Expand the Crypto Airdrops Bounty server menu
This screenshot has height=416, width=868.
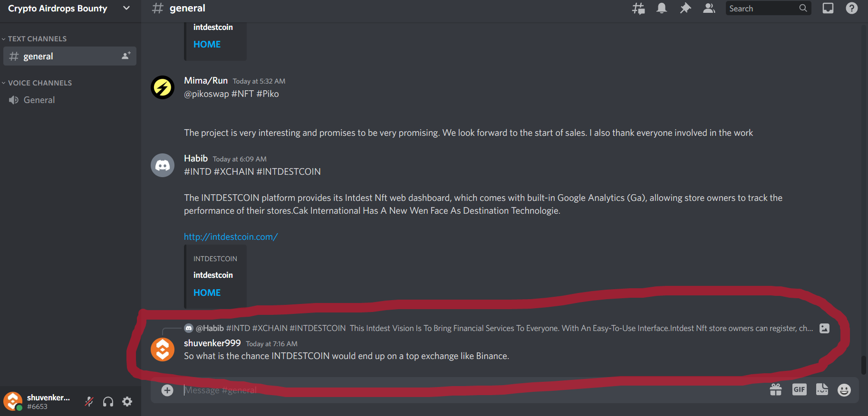(70, 9)
